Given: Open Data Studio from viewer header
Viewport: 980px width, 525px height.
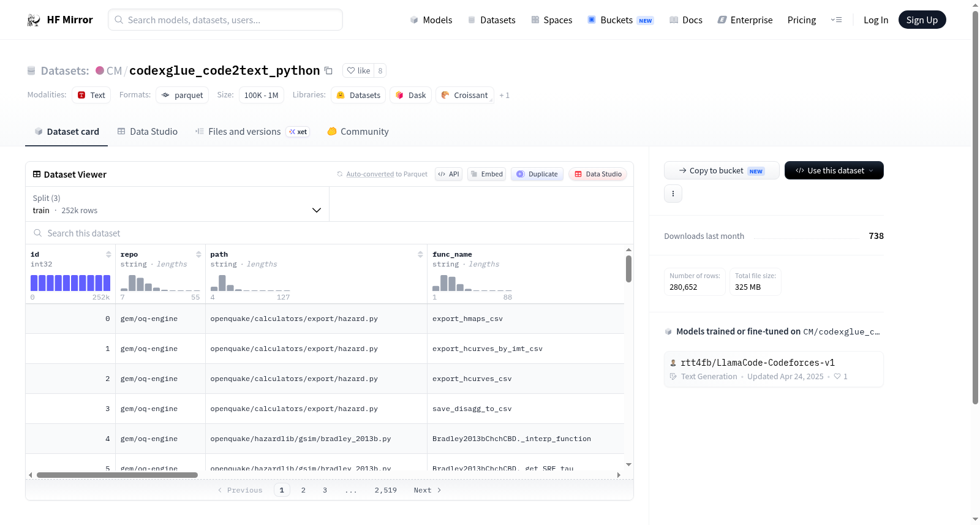Looking at the screenshot, I should point(597,174).
